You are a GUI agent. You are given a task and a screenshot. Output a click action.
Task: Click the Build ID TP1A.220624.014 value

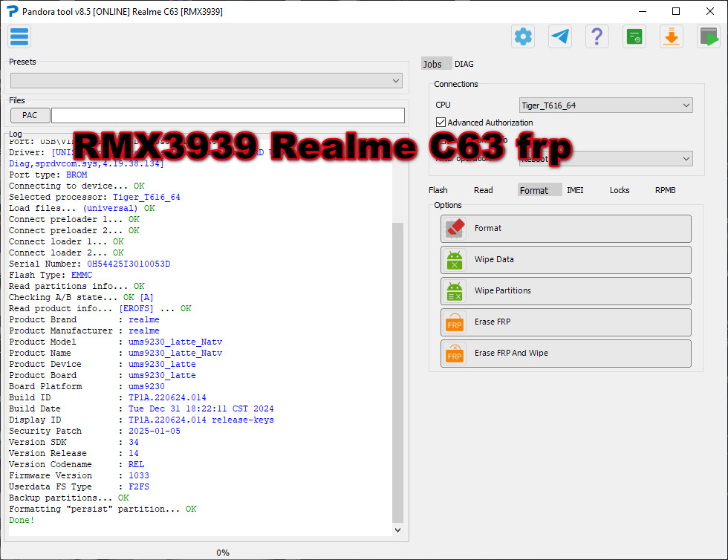click(x=167, y=397)
